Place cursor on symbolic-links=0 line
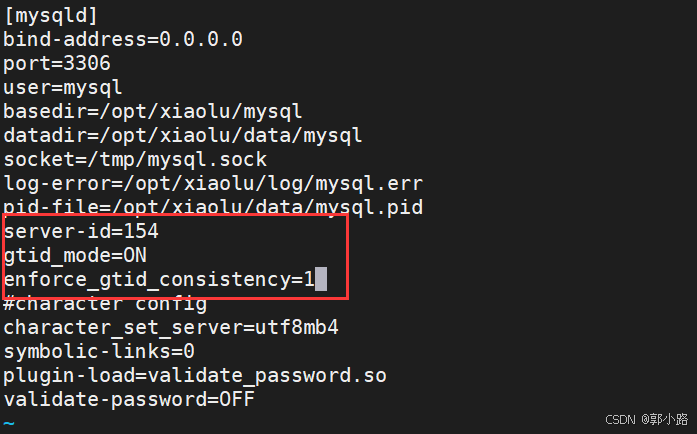This screenshot has width=697, height=434. 99,351
